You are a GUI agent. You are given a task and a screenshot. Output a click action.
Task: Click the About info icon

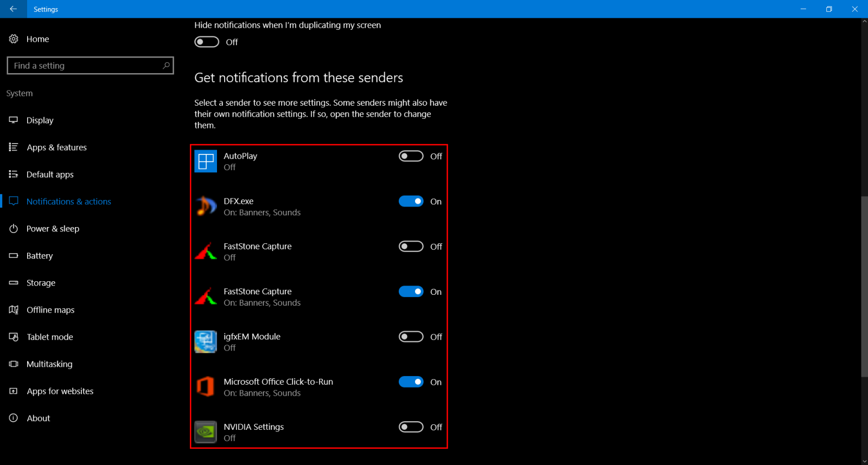click(14, 418)
